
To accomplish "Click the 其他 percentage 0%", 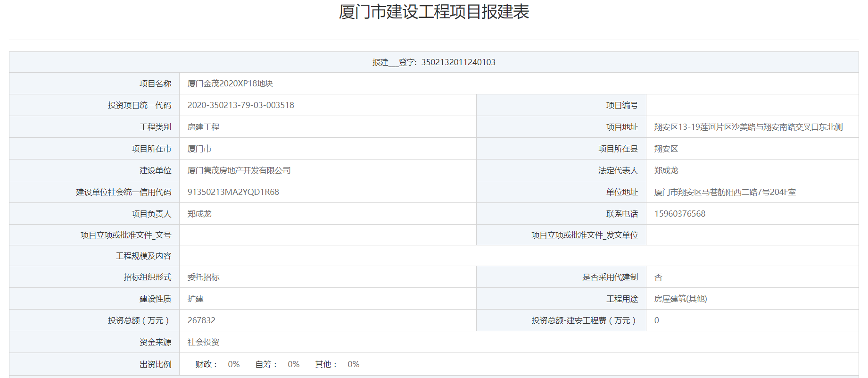I will click(354, 364).
